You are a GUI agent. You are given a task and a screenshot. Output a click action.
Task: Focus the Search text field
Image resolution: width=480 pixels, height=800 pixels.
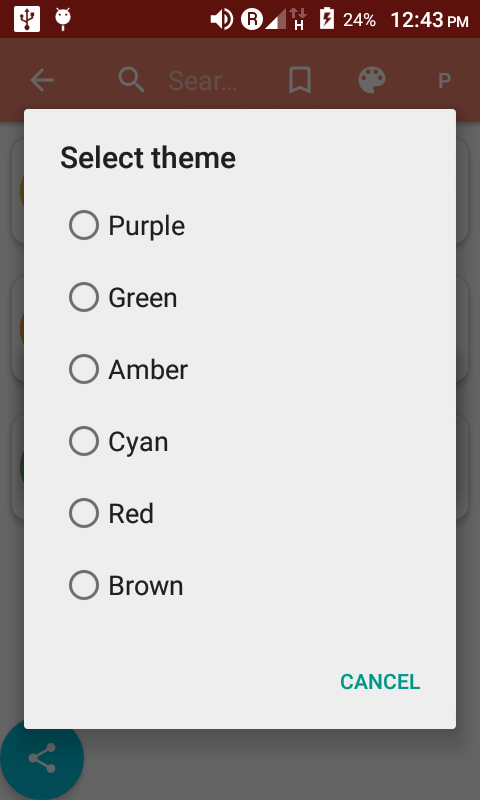(203, 81)
